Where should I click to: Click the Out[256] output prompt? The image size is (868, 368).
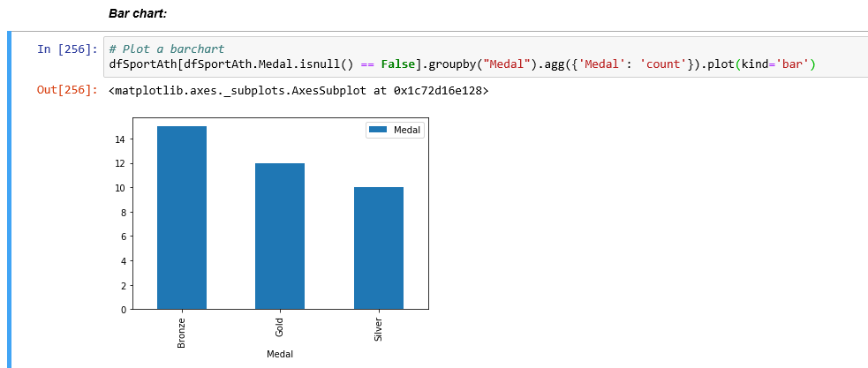[x=67, y=90]
